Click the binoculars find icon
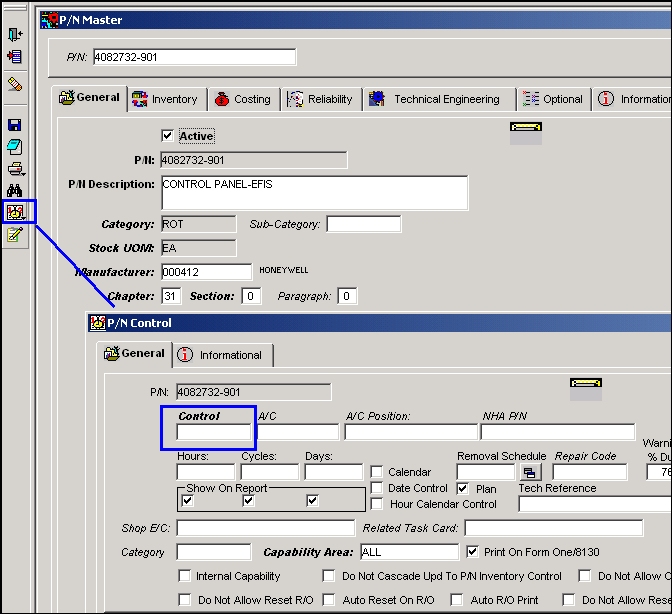 point(15,190)
